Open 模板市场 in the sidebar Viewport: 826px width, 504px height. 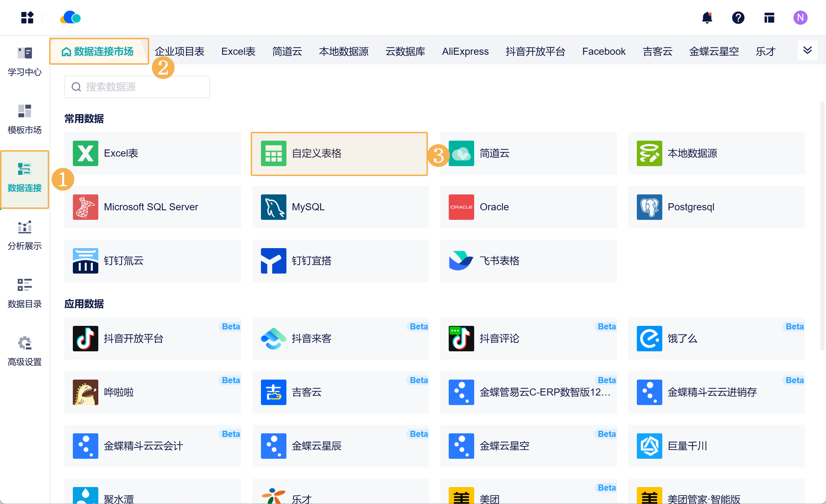point(25,120)
